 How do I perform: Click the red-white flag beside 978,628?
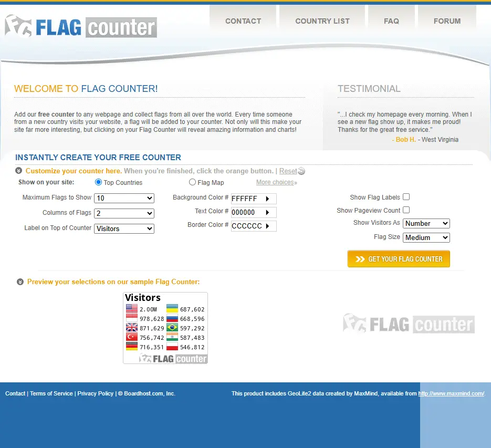coord(132,318)
